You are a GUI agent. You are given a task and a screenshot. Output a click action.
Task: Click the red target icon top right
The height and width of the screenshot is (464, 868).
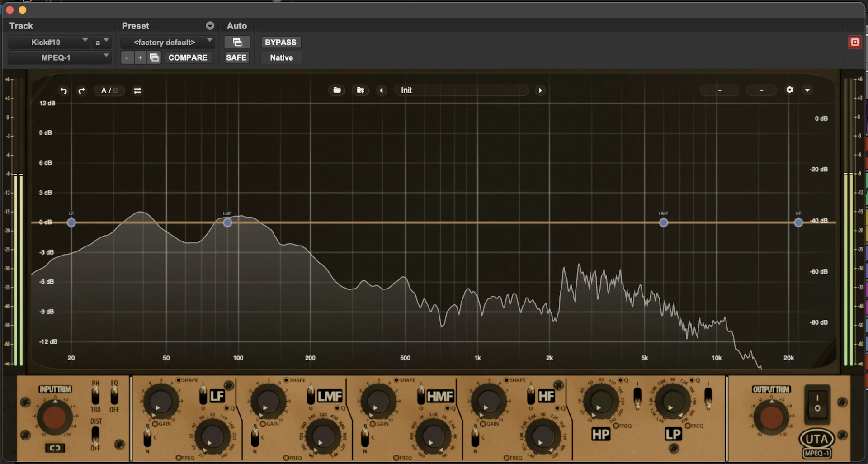coord(854,42)
